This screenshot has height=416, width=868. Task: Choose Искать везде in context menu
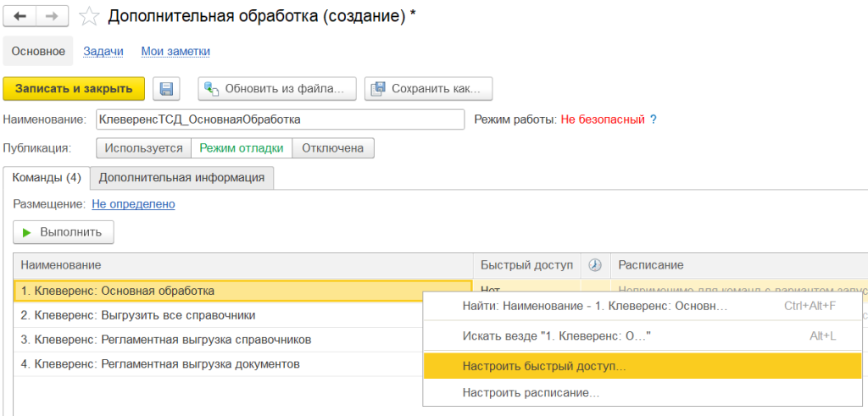click(643, 336)
